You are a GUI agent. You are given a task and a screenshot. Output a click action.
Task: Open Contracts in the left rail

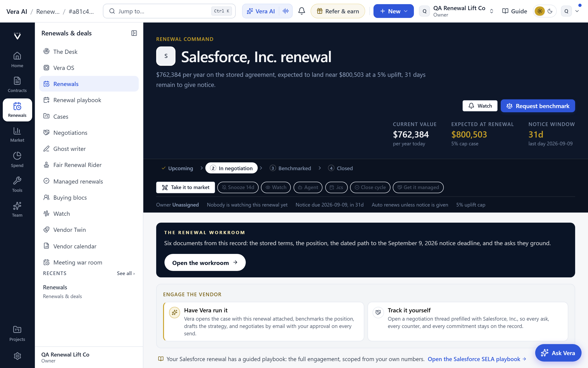(x=17, y=85)
